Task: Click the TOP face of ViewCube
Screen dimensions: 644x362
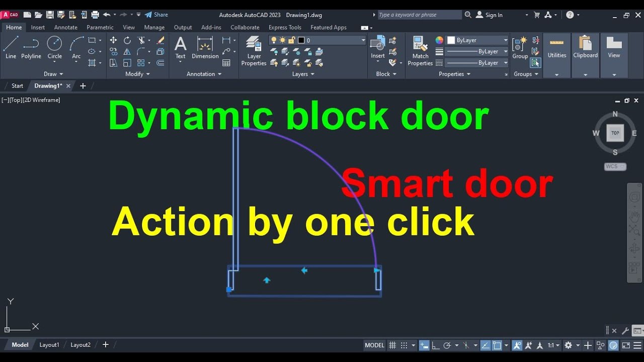Action: [615, 133]
